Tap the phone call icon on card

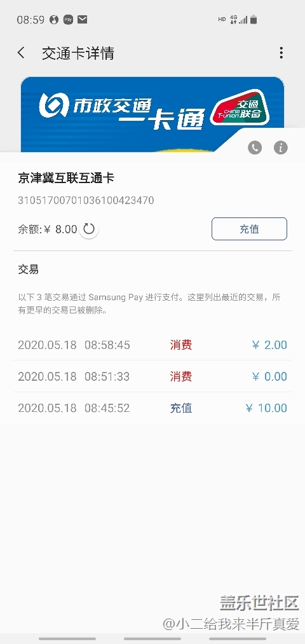255,147
